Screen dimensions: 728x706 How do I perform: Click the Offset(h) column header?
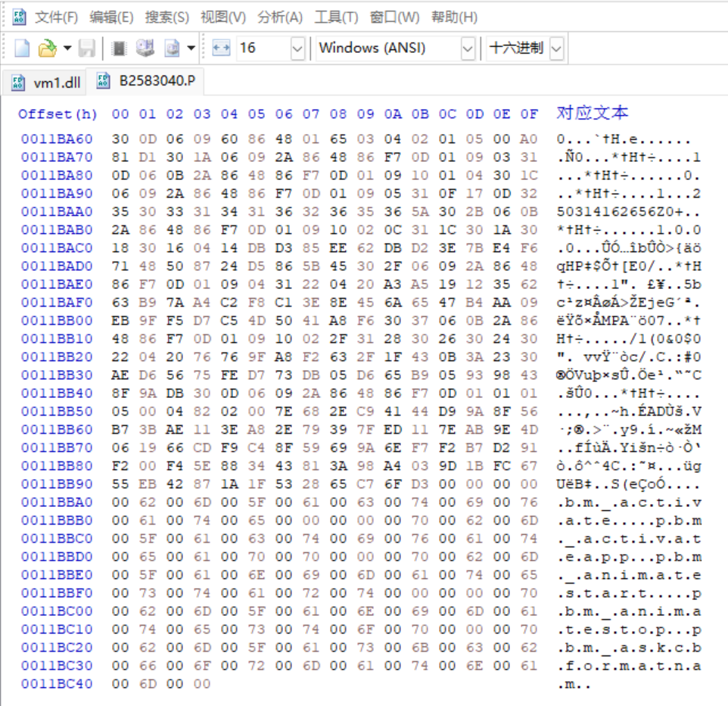(x=58, y=114)
